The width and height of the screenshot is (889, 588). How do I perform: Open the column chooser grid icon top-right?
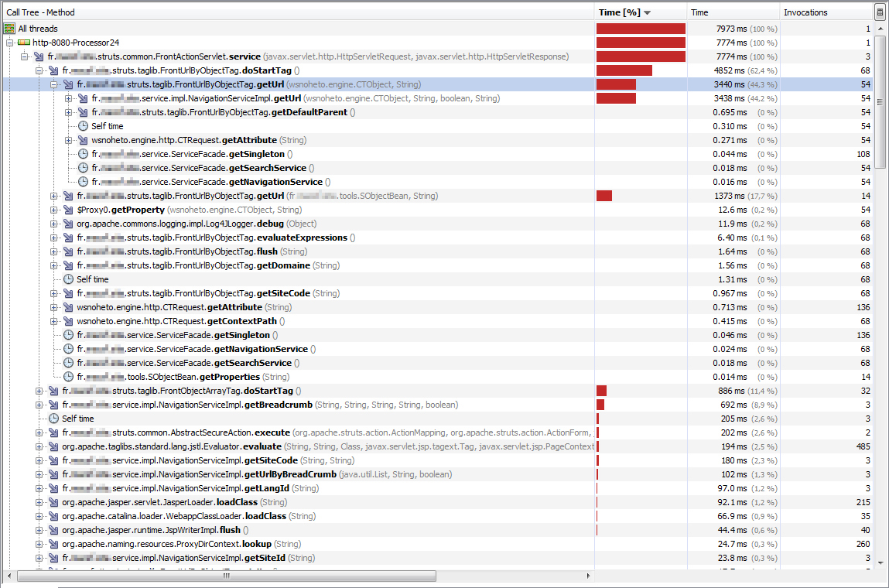880,12
